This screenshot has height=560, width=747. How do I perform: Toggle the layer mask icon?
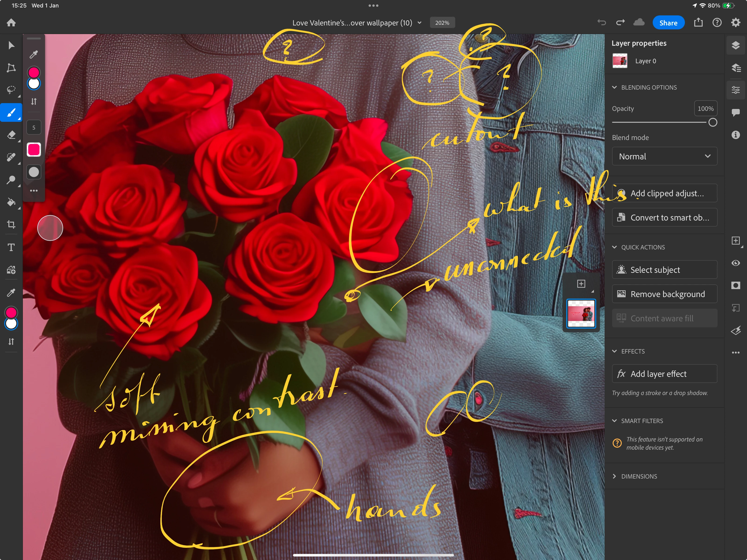(x=736, y=286)
